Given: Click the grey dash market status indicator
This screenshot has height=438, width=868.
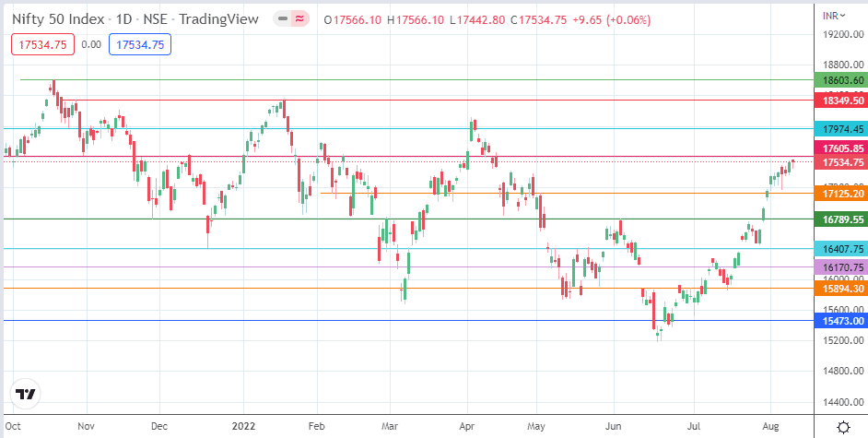Looking at the screenshot, I should click(x=282, y=19).
